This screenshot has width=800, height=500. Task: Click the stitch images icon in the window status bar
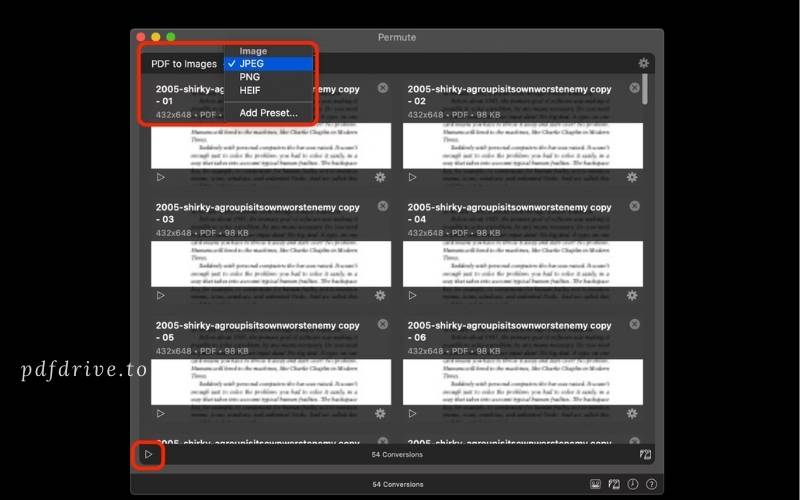614,484
